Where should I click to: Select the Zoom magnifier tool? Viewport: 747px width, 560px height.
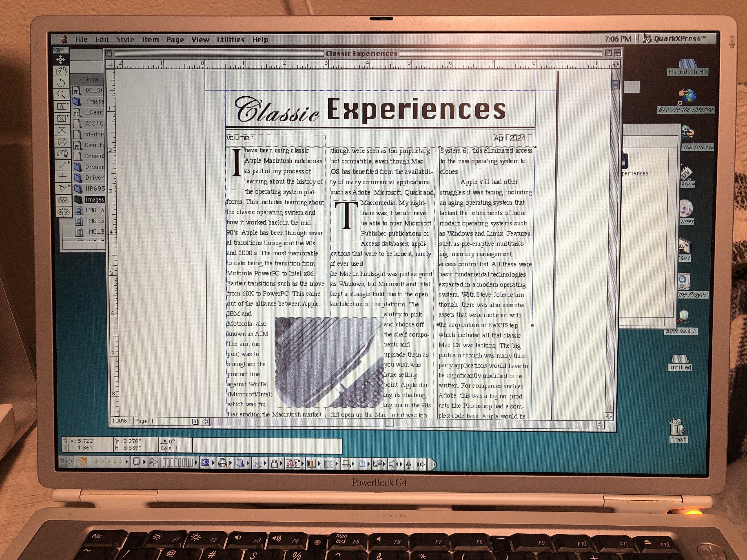(62, 95)
